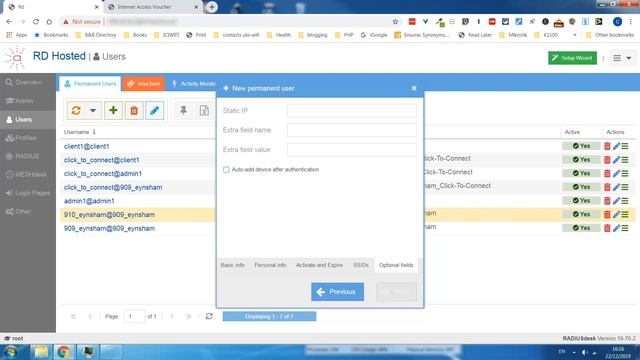
Task: Open the Activity Monitor tab
Action: (194, 84)
